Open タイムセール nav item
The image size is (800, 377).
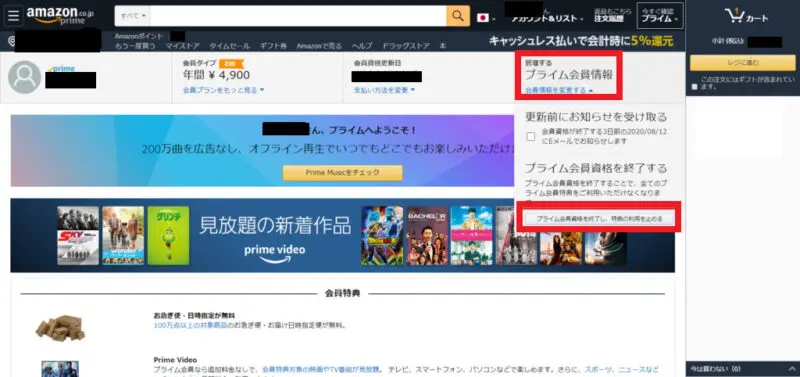[230, 46]
